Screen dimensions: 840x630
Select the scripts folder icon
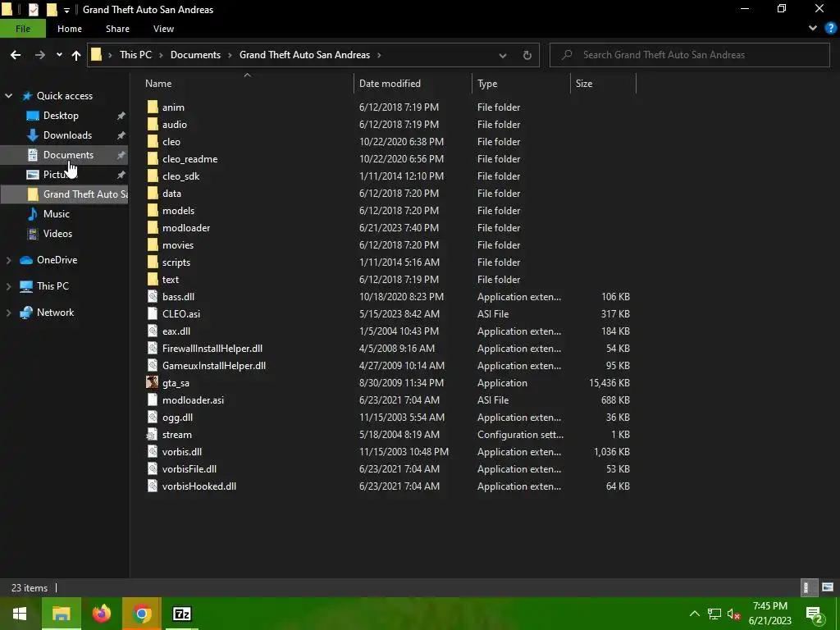[152, 262]
